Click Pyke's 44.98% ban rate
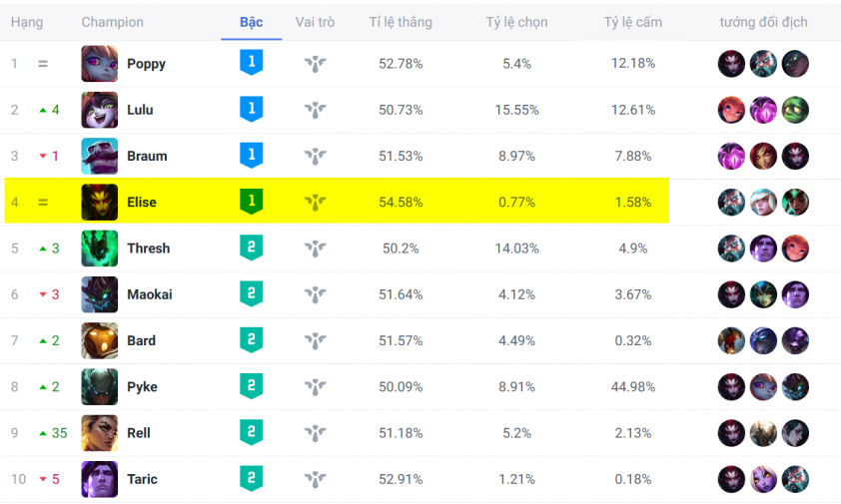This screenshot has width=841, height=504. (x=633, y=386)
